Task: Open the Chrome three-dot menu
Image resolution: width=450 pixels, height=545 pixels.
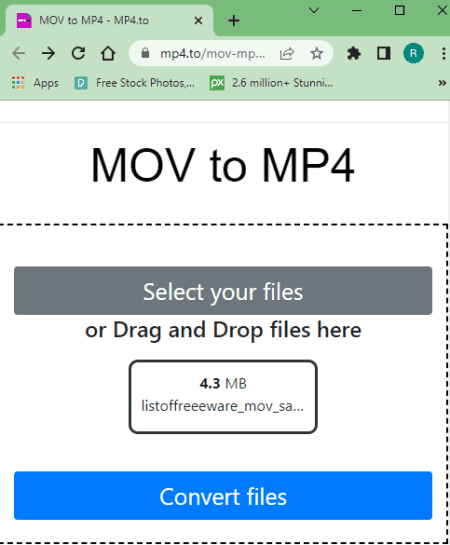Action: tap(443, 54)
